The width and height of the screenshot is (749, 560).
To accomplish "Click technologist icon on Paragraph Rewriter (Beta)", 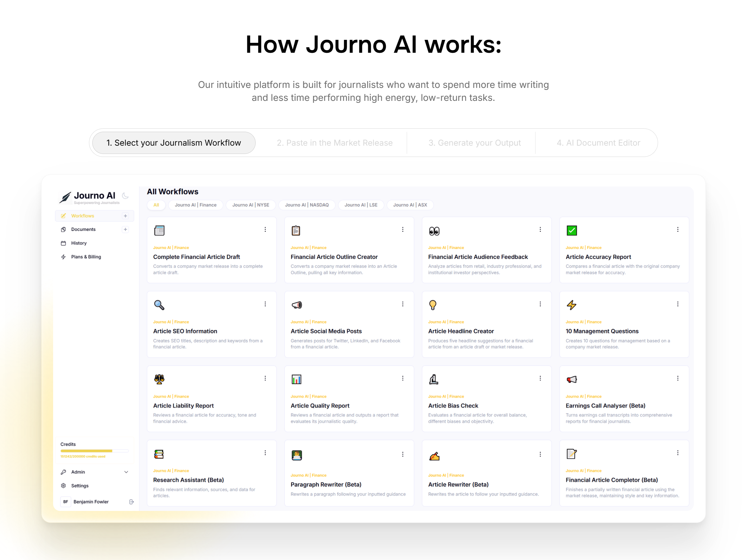I will click(296, 456).
